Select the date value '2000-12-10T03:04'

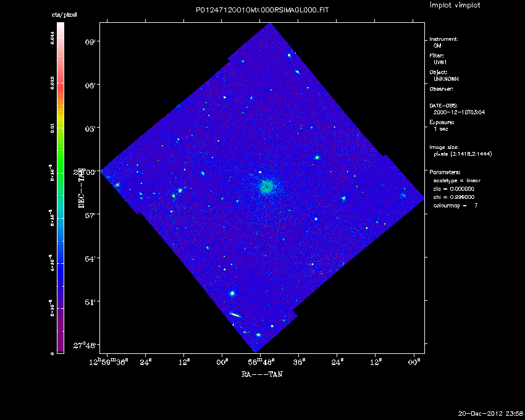pyautogui.click(x=459, y=112)
